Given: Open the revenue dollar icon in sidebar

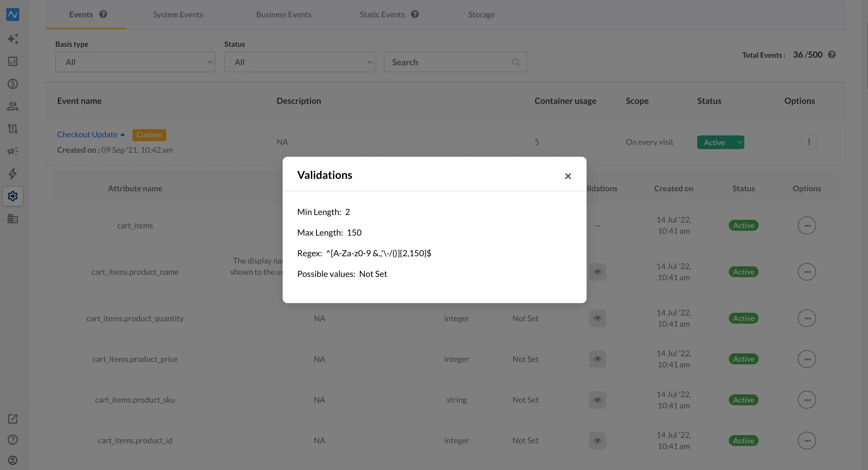Looking at the screenshot, I should [x=13, y=83].
